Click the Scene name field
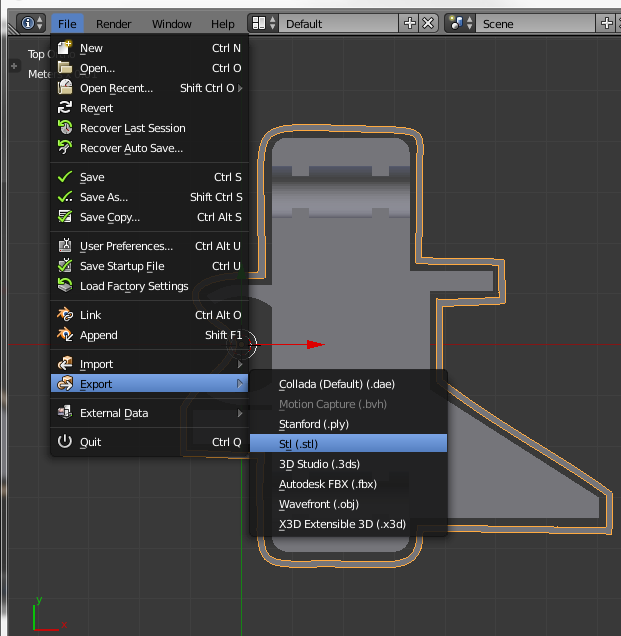 tap(535, 23)
